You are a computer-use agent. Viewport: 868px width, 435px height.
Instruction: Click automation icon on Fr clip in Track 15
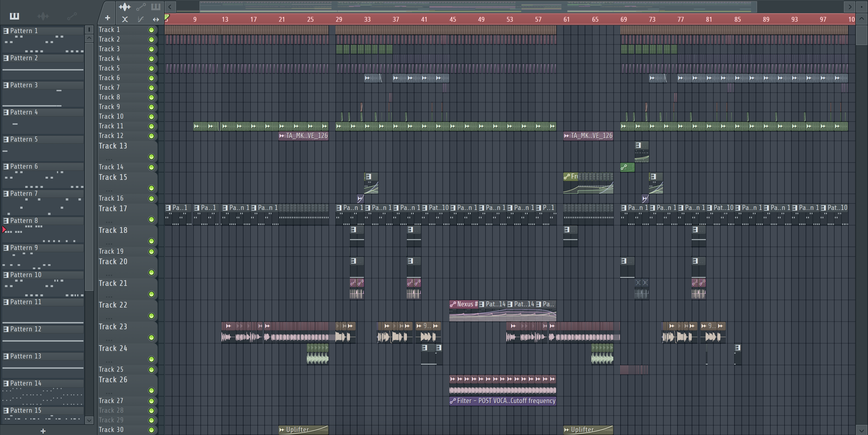click(x=567, y=176)
